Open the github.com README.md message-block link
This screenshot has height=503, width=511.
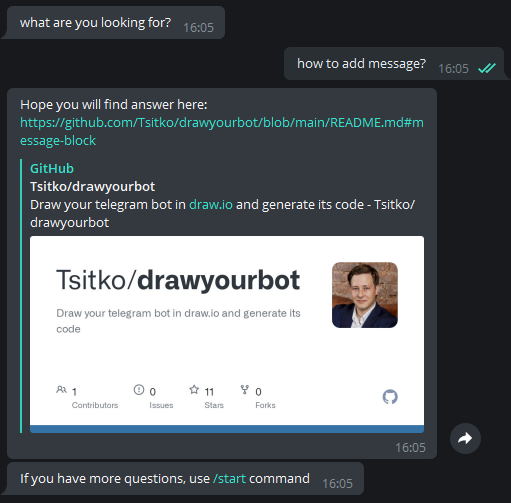[222, 132]
